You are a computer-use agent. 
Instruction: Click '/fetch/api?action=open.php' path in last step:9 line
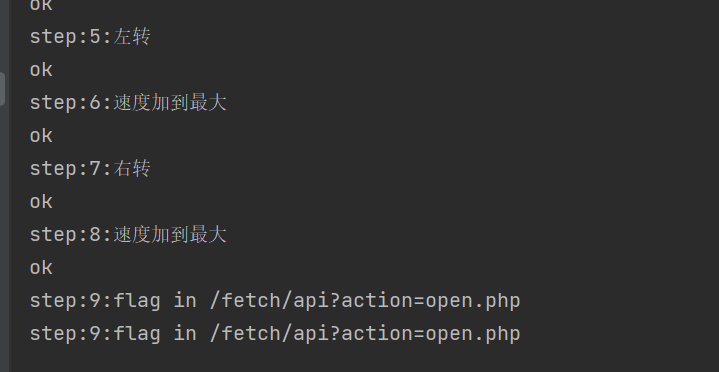coord(365,334)
